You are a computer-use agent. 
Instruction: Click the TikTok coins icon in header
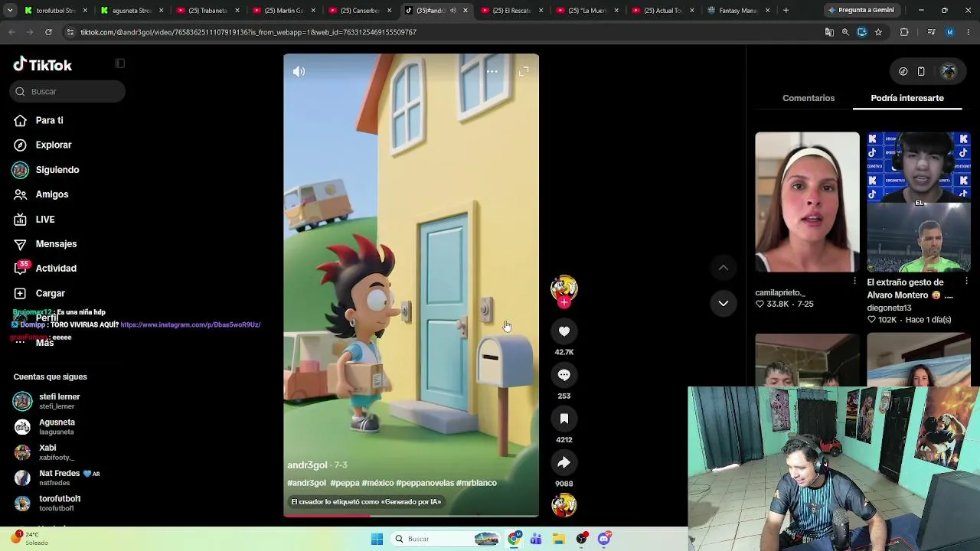pos(903,71)
